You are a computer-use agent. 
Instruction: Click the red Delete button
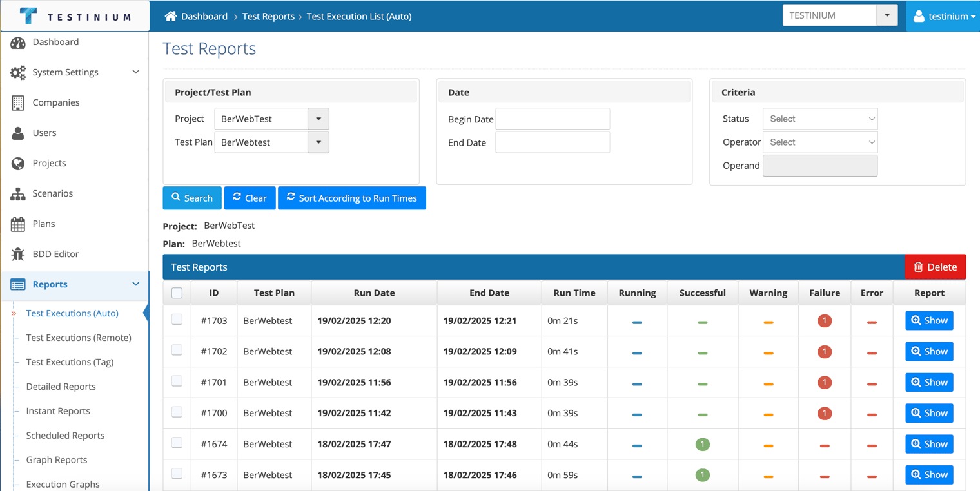pyautogui.click(x=936, y=267)
